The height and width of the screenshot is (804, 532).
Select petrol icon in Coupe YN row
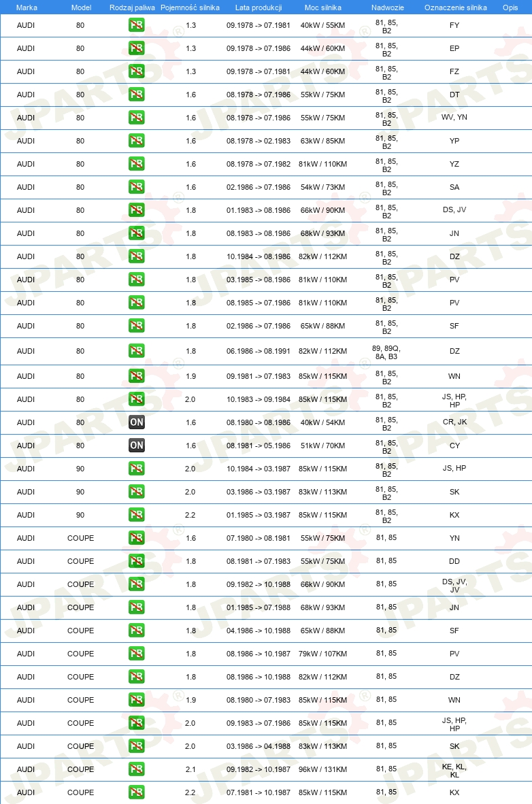(137, 537)
